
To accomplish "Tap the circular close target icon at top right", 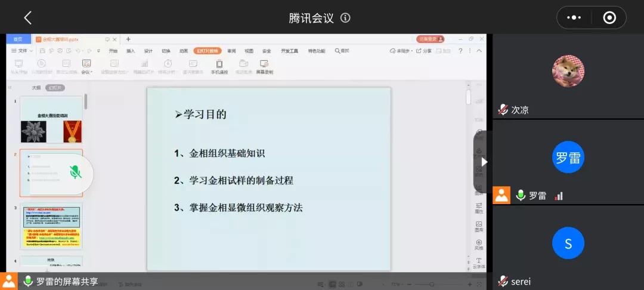I will click(609, 18).
